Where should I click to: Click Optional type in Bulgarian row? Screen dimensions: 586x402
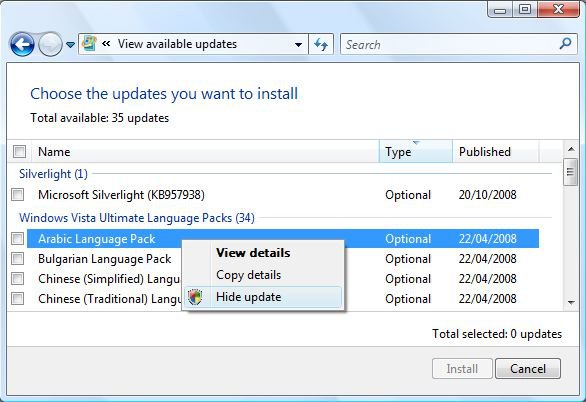click(408, 259)
